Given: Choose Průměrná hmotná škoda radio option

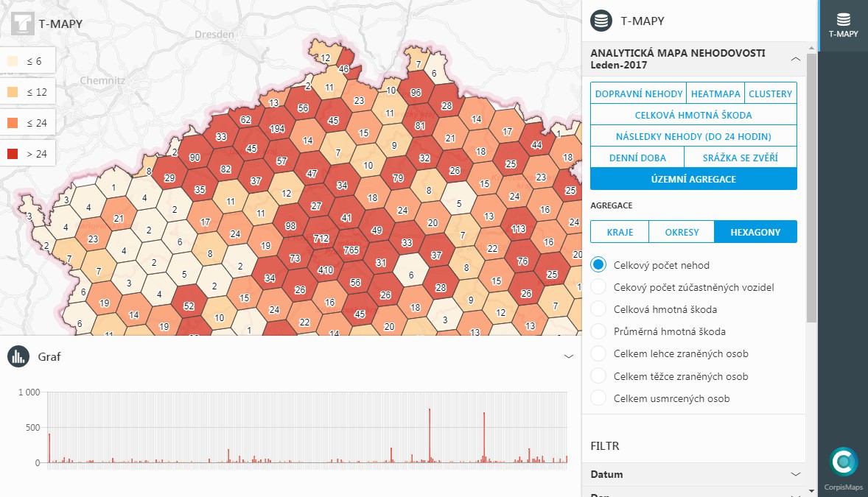Looking at the screenshot, I should 598,331.
